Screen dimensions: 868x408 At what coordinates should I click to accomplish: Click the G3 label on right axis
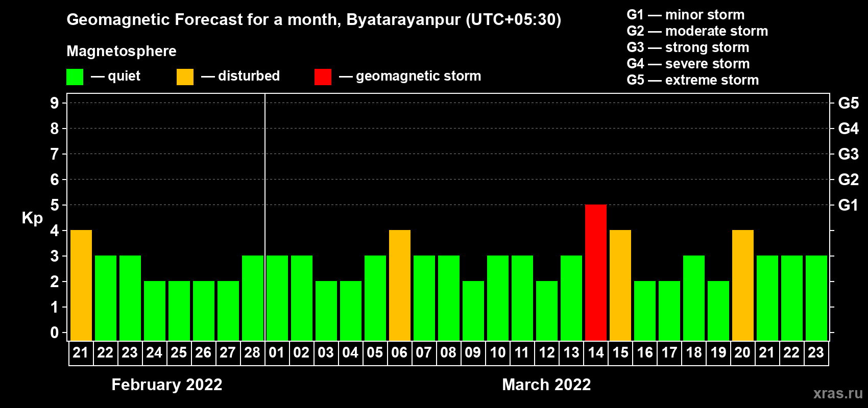849,154
